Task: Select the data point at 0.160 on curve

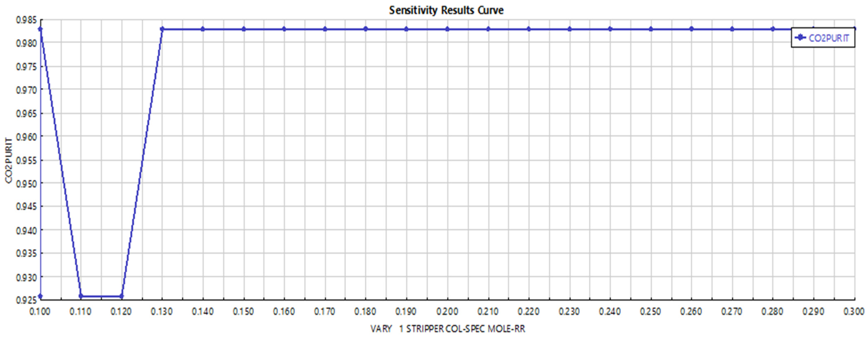Action: click(284, 29)
